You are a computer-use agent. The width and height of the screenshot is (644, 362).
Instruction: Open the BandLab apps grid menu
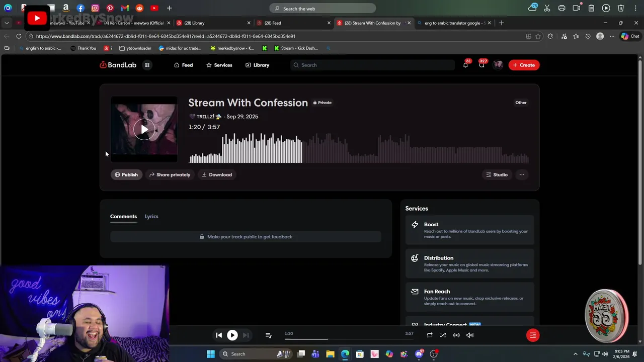click(147, 65)
